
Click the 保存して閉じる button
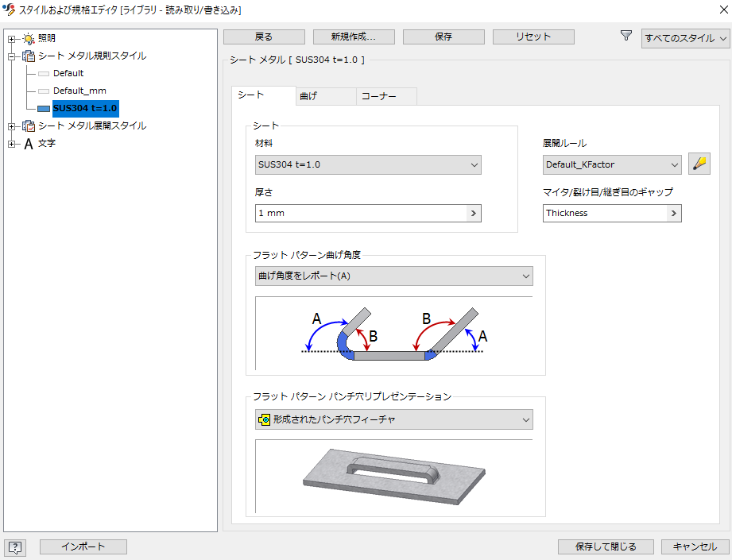(x=606, y=546)
